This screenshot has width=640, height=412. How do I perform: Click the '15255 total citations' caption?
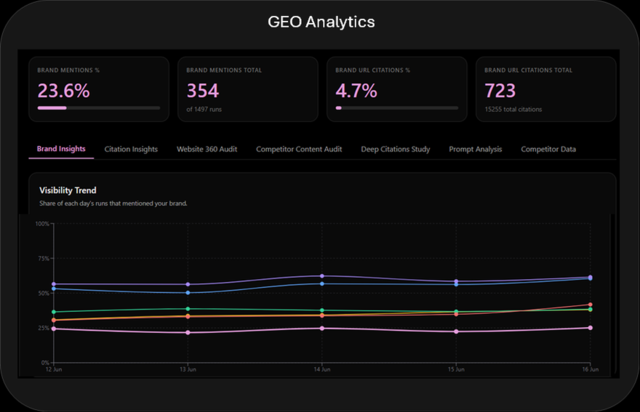tap(513, 109)
